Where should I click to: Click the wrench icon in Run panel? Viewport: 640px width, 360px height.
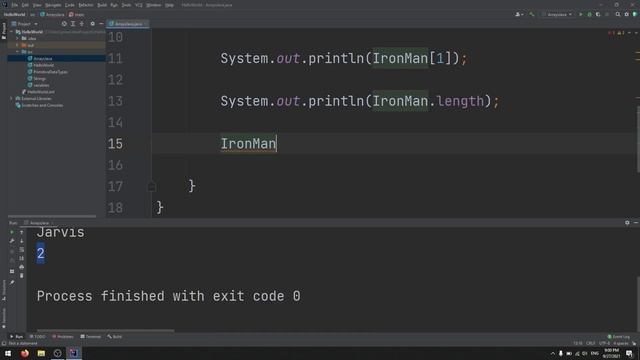coord(12,241)
